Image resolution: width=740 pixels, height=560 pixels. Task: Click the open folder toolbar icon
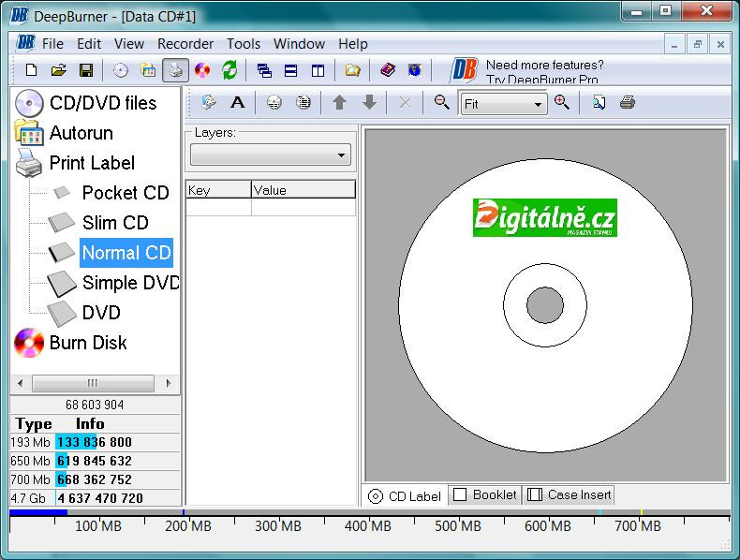click(58, 70)
